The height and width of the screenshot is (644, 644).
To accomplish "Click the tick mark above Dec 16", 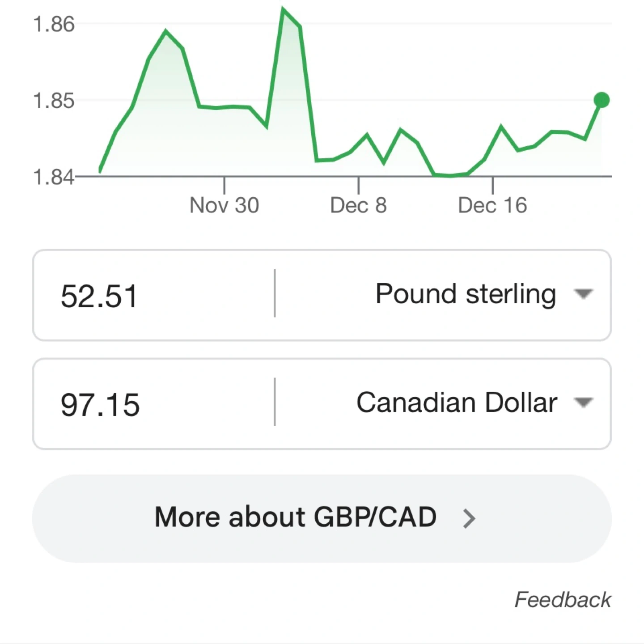I will [492, 185].
